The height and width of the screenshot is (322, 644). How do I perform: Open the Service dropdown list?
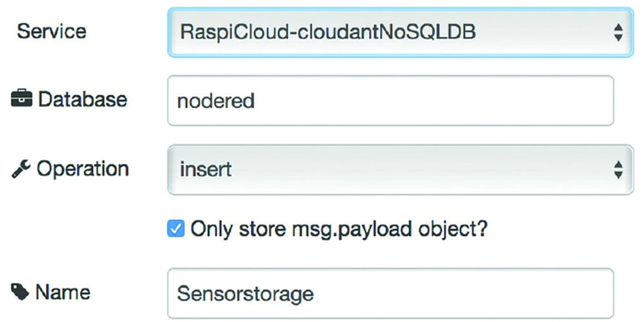[x=400, y=33]
